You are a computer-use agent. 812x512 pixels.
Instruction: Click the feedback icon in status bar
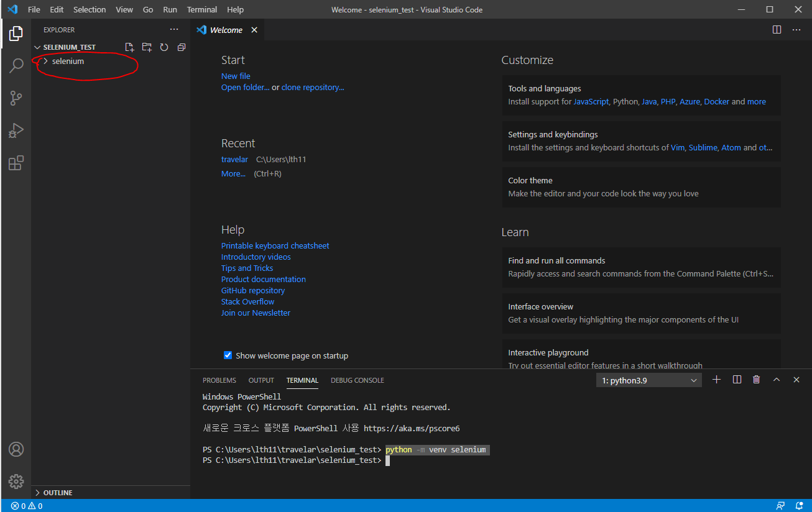pyautogui.click(x=780, y=506)
